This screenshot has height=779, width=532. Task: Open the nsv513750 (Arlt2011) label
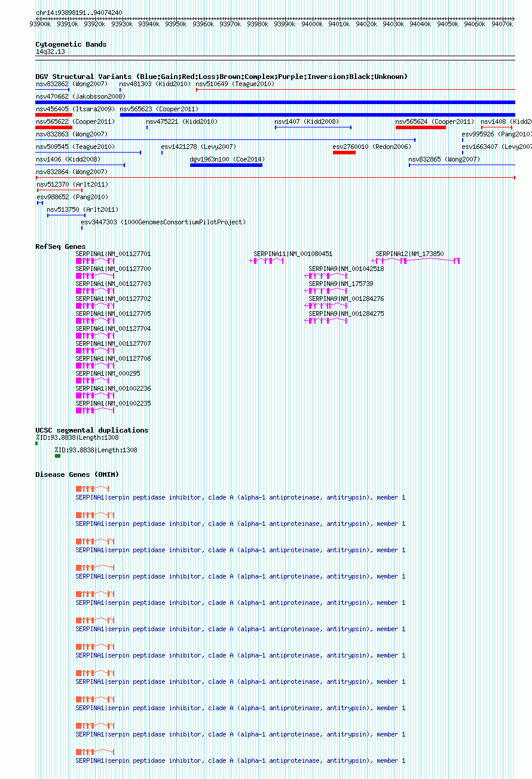click(82, 209)
